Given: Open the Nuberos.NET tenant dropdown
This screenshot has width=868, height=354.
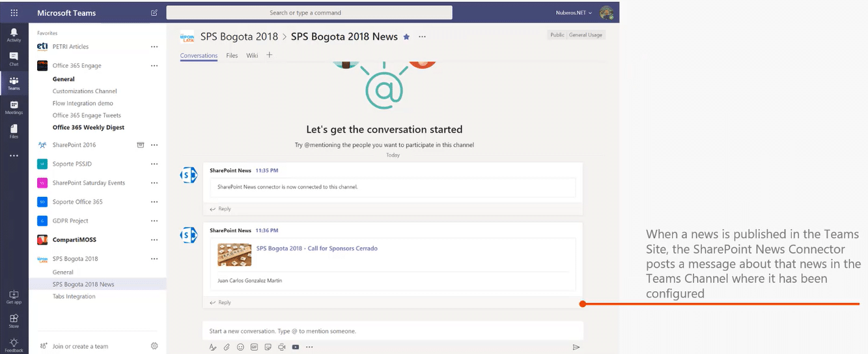Looking at the screenshot, I should click(574, 12).
